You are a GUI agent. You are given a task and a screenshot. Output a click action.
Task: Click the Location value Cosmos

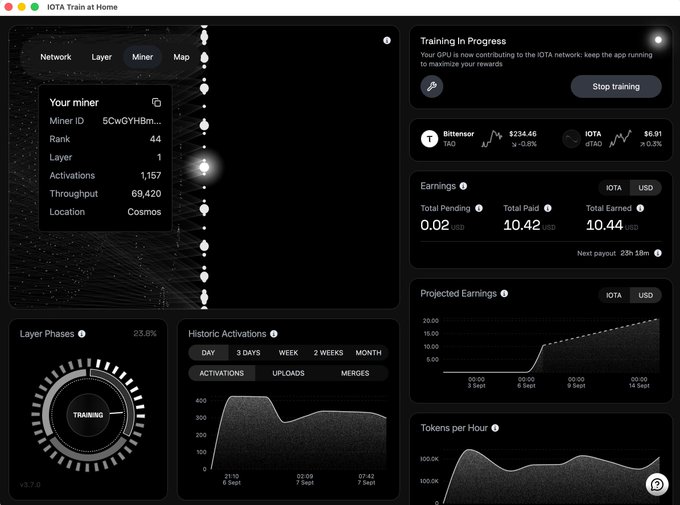144,212
